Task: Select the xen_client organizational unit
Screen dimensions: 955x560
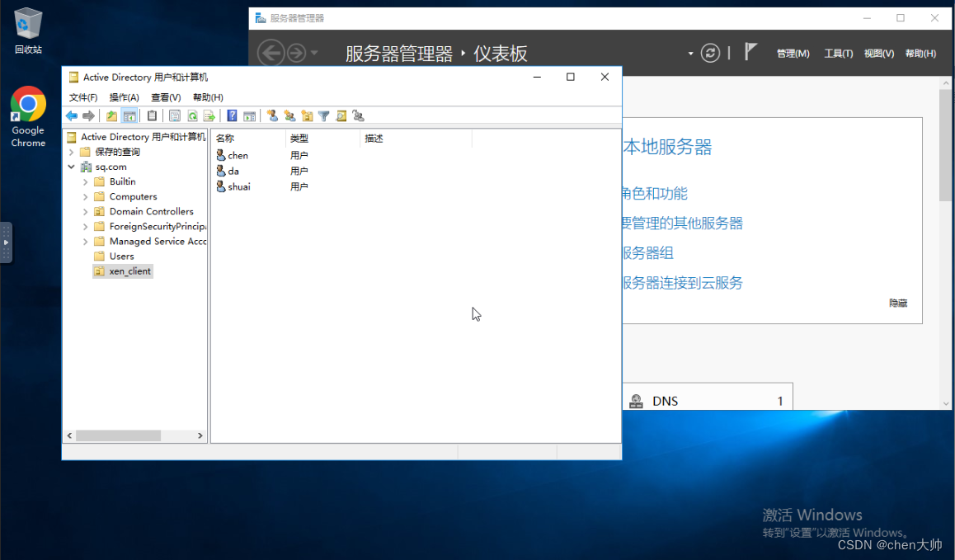Action: coord(123,271)
